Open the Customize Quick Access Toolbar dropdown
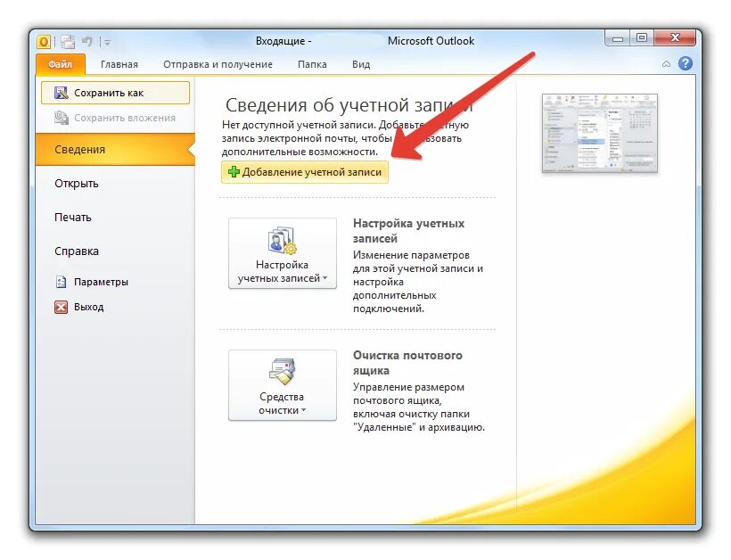731x560 pixels. [107, 43]
